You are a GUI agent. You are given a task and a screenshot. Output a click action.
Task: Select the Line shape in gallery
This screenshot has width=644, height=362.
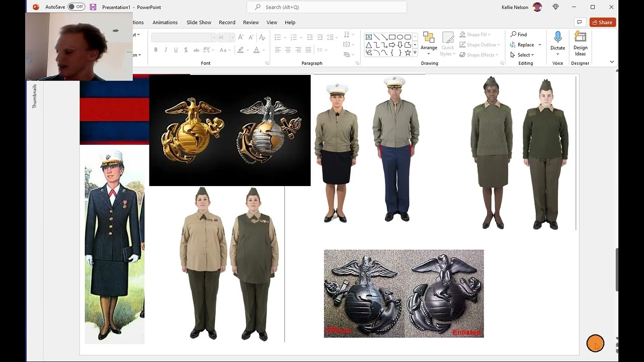[376, 37]
